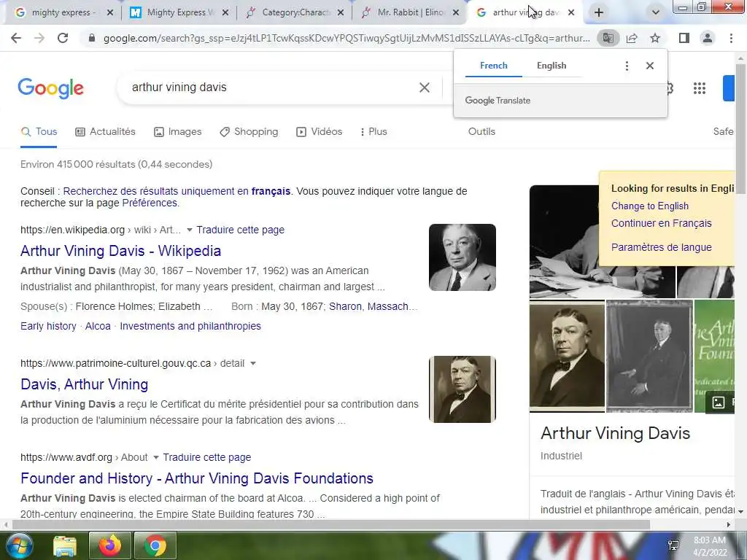747x560 pixels.
Task: Select the Tous results tab
Action: (39, 132)
